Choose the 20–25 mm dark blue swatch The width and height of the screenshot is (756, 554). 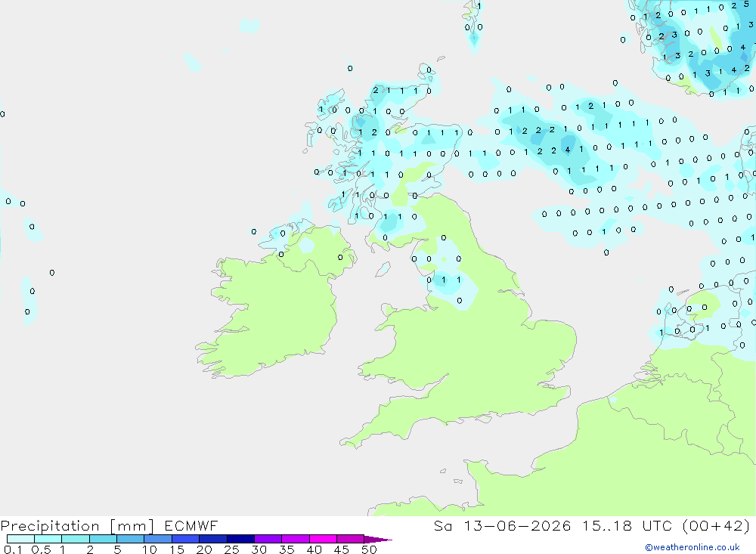click(x=213, y=539)
